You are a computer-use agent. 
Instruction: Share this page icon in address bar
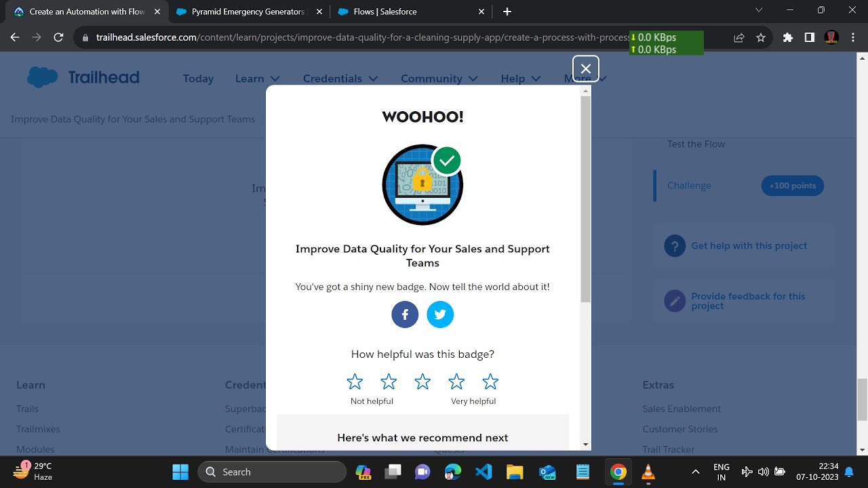point(739,38)
